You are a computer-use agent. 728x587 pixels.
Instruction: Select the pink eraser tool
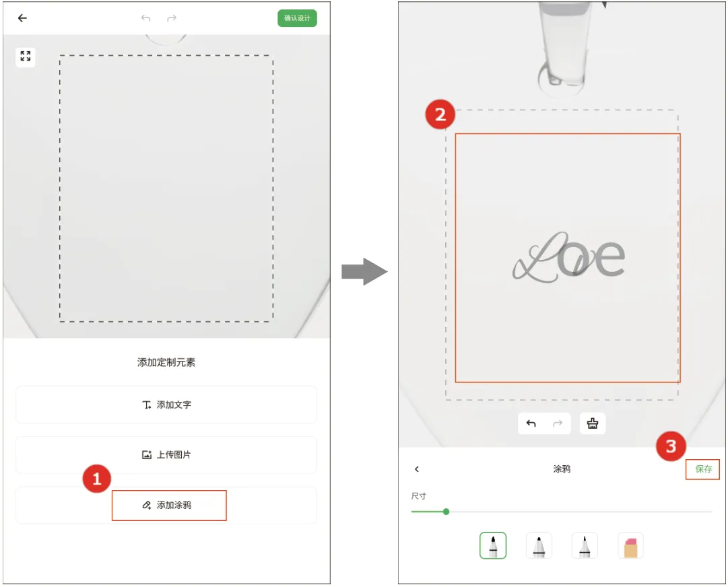click(x=630, y=545)
